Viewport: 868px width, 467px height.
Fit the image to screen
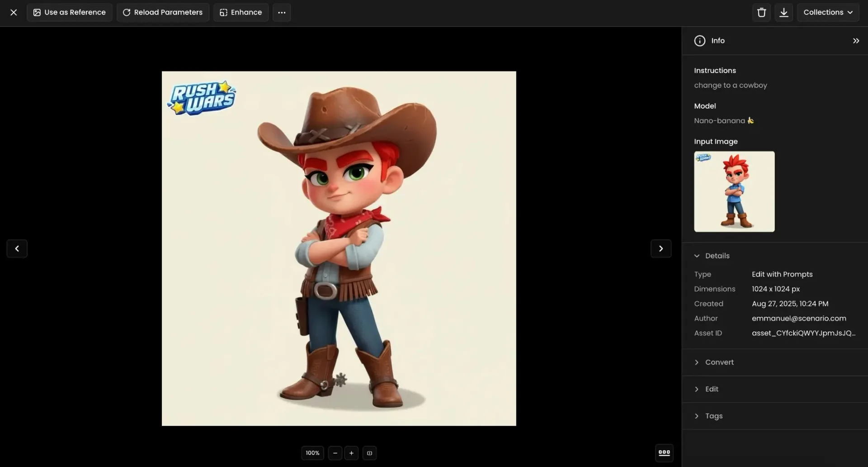click(x=370, y=453)
